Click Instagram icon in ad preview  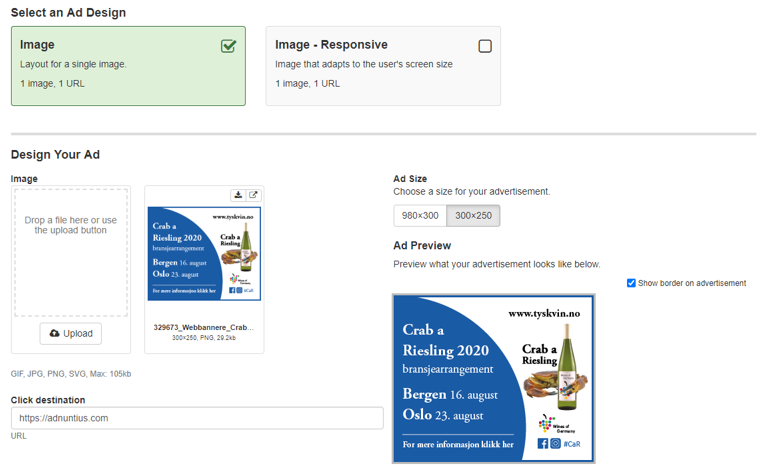coord(555,443)
